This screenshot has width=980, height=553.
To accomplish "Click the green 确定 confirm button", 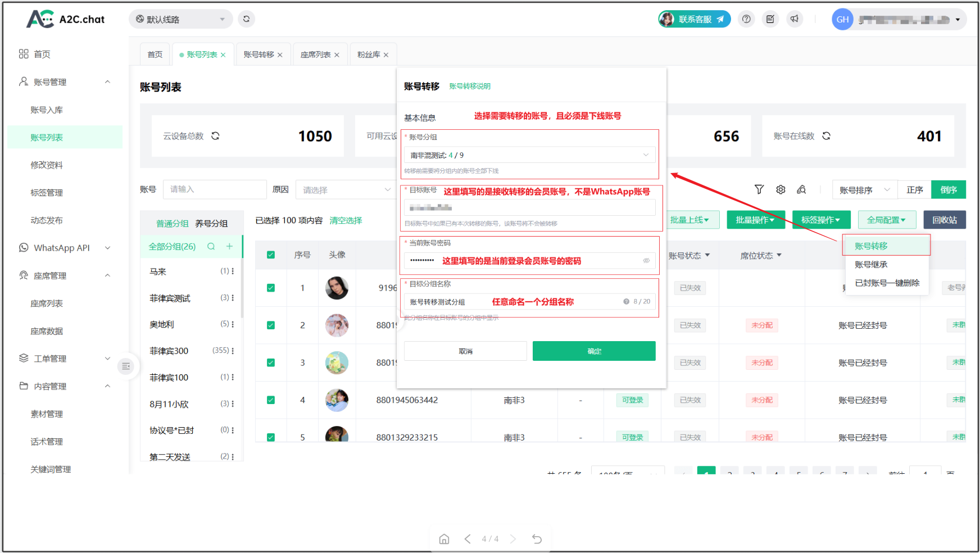I will point(594,351).
